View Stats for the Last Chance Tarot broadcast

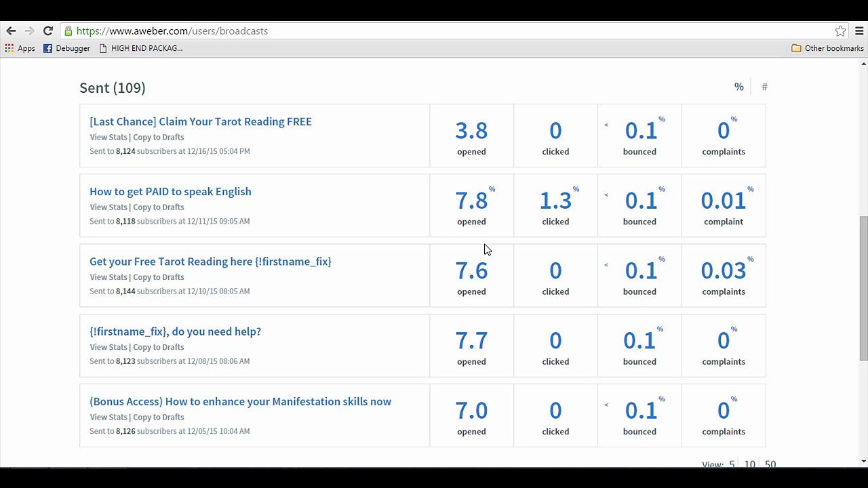108,137
